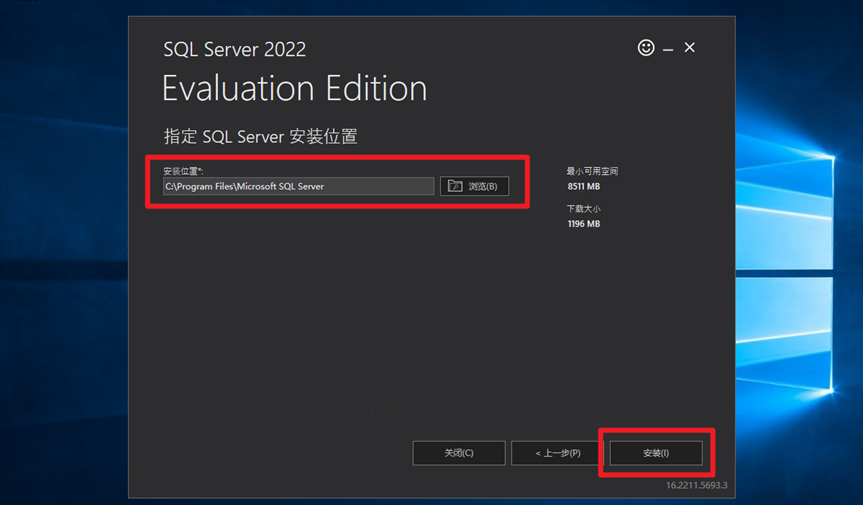Click the folder icon on the browse button
This screenshot has width=863, height=505.
point(455,186)
